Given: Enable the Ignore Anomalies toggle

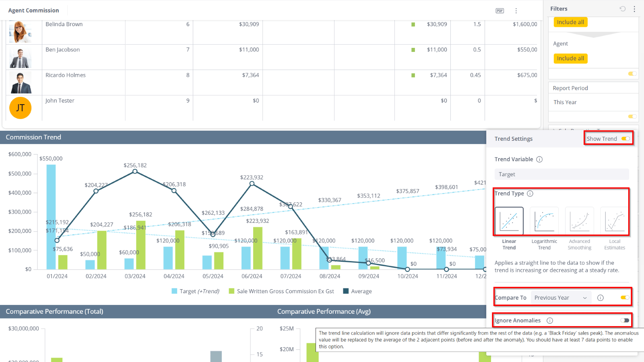Looking at the screenshot, I should [625, 321].
